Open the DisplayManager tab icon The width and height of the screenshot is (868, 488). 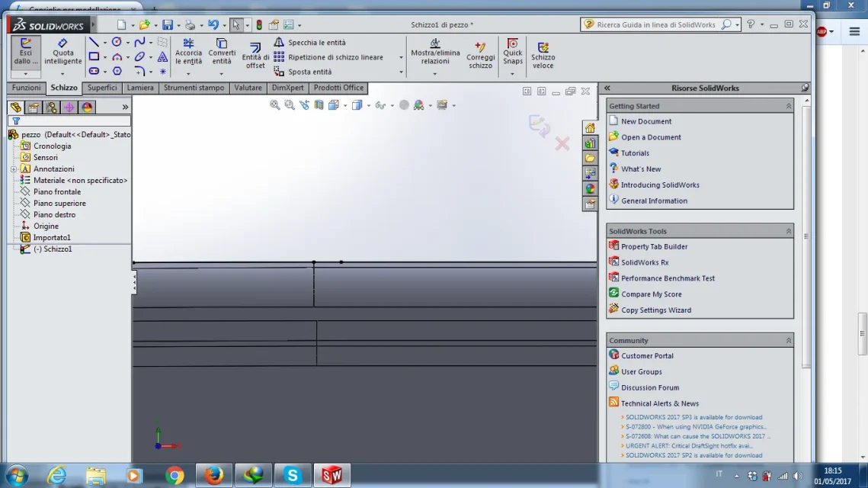click(87, 107)
